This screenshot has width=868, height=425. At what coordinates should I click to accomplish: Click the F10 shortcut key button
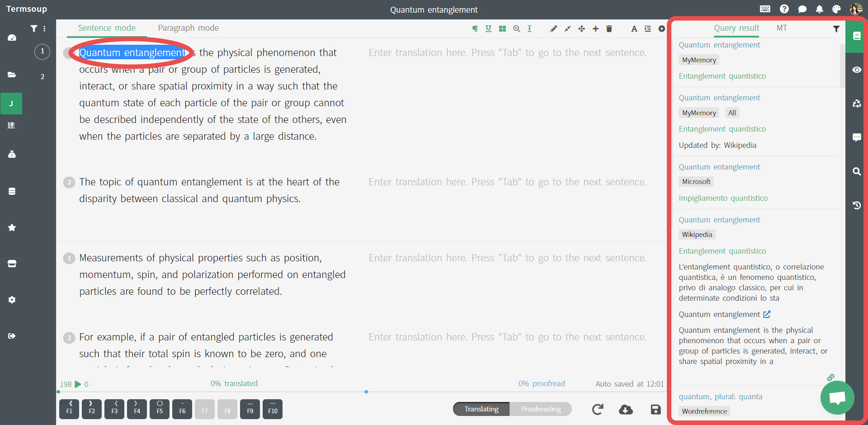[273, 409]
